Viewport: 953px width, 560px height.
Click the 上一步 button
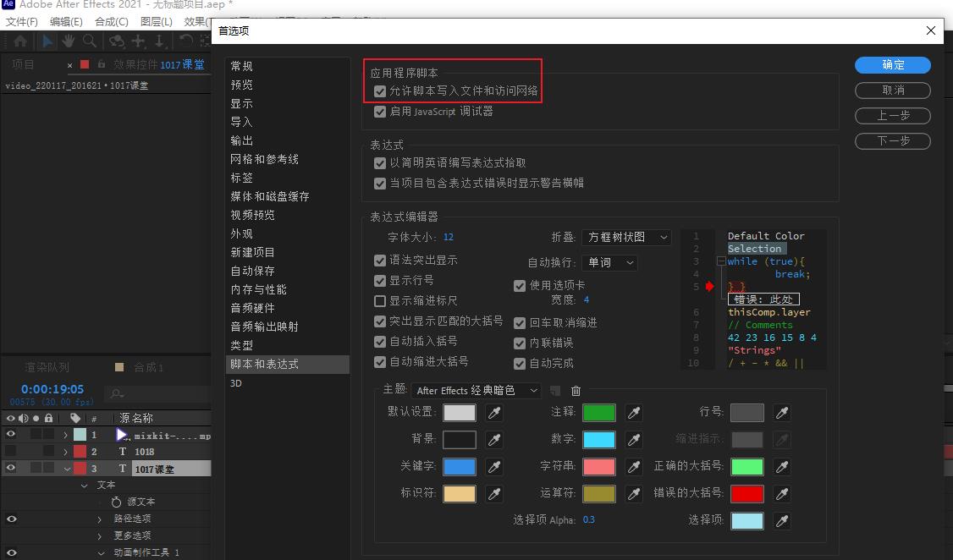pyautogui.click(x=893, y=116)
